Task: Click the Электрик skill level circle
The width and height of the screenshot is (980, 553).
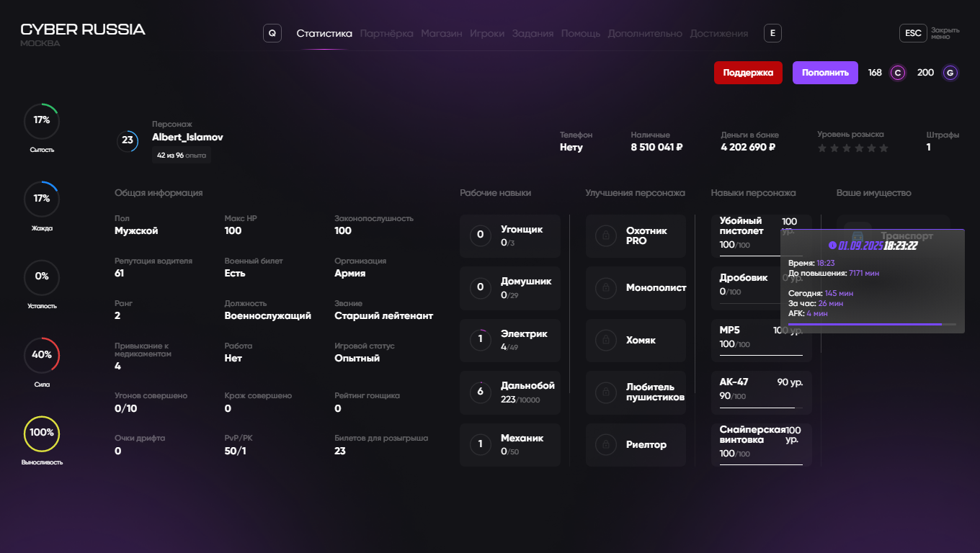Action: (x=481, y=340)
